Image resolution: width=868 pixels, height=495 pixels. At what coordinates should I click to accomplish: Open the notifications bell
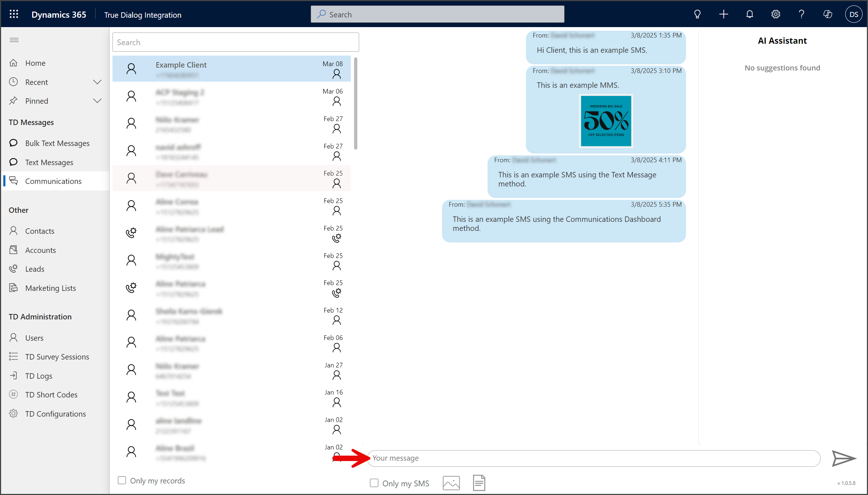click(x=750, y=14)
